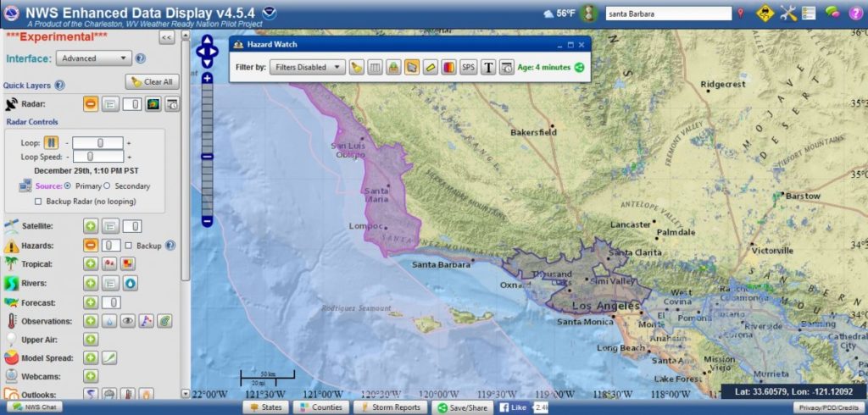Open Quick Layers help icon
The width and height of the screenshot is (868, 415).
[60, 86]
